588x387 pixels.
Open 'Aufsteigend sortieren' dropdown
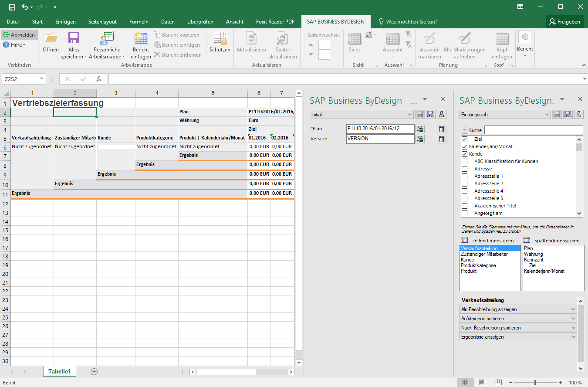(518, 319)
